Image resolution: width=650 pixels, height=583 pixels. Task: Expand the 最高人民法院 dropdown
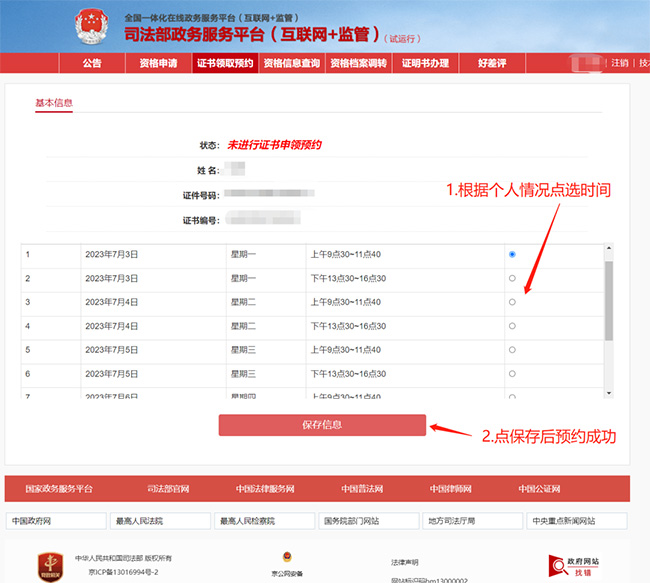[x=159, y=521]
